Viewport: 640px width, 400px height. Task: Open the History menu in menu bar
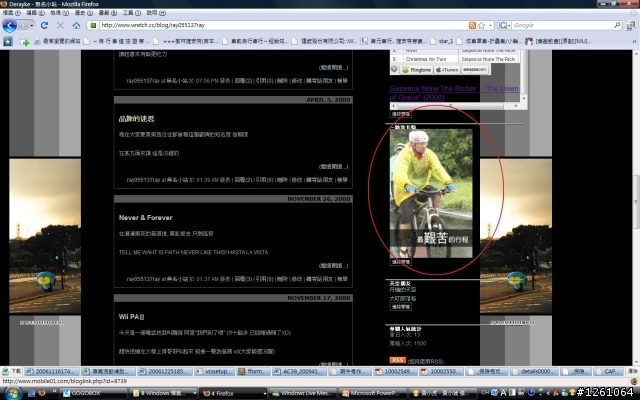pos(83,13)
